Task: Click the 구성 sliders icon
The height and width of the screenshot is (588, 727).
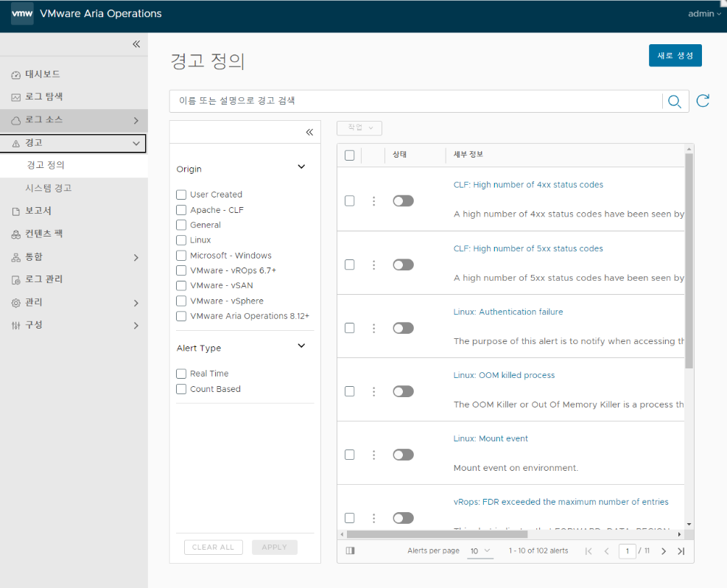Action: click(x=15, y=326)
